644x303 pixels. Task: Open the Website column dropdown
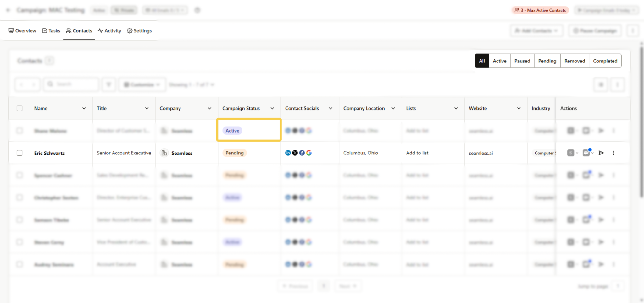pos(519,108)
